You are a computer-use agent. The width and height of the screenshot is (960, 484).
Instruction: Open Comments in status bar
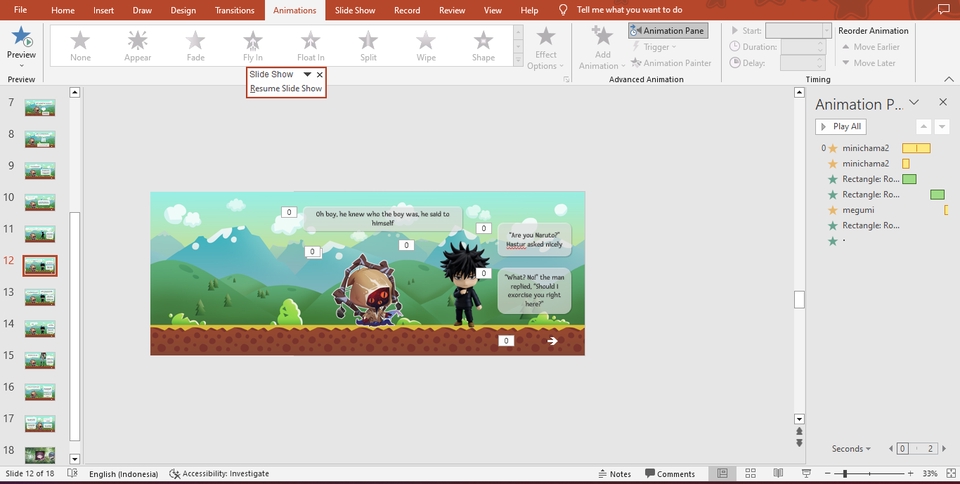(670, 474)
